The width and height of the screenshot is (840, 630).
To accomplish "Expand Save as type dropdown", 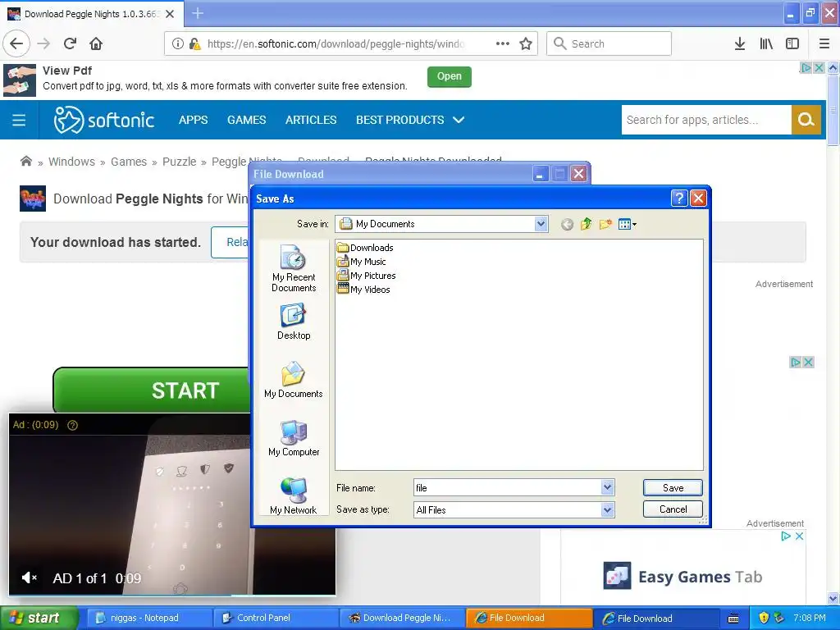I will 607,510.
